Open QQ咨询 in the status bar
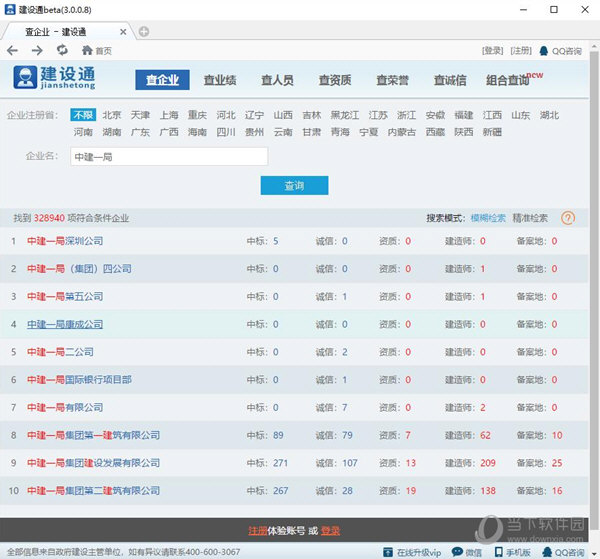600x559 pixels. click(x=563, y=552)
